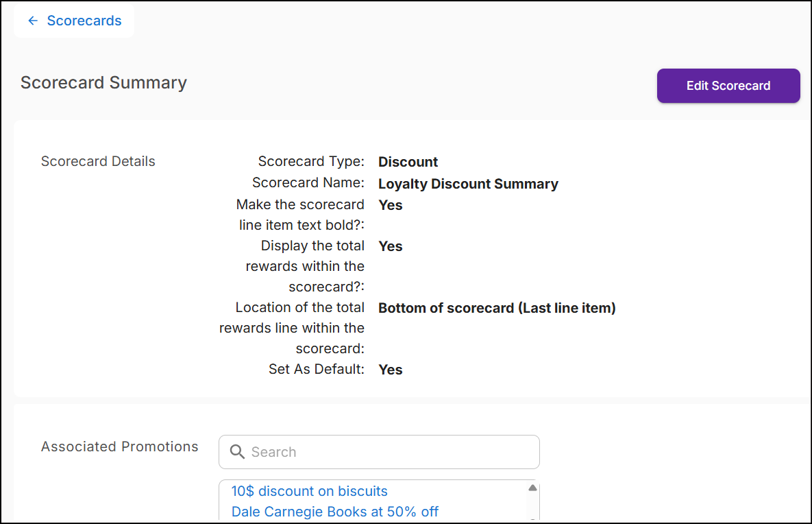The height and width of the screenshot is (524, 812).
Task: Click the Loyalty Discount Summary name value
Action: (x=468, y=184)
